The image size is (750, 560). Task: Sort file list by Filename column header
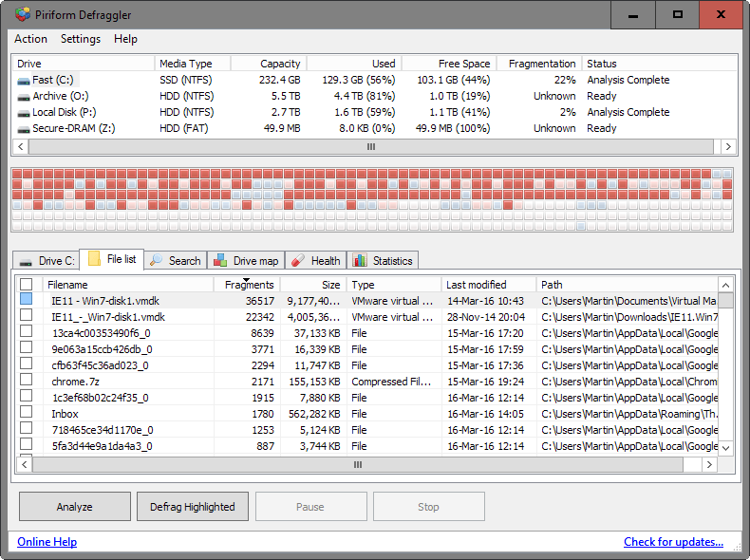coord(128,285)
